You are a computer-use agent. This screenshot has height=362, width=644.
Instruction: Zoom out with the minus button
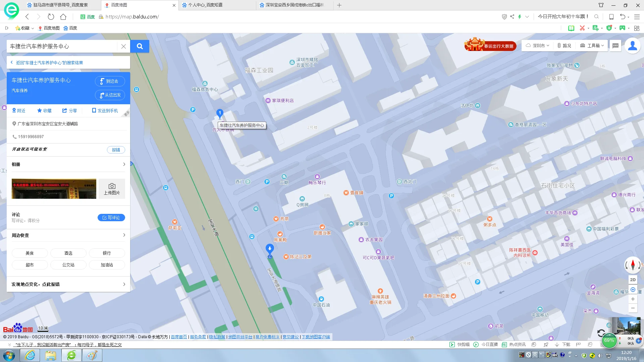[633, 308]
